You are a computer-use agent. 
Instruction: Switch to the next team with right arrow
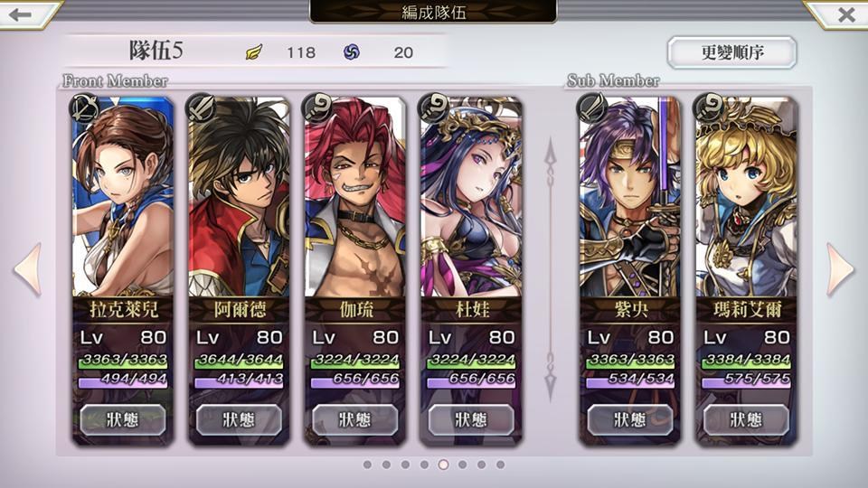tap(840, 269)
